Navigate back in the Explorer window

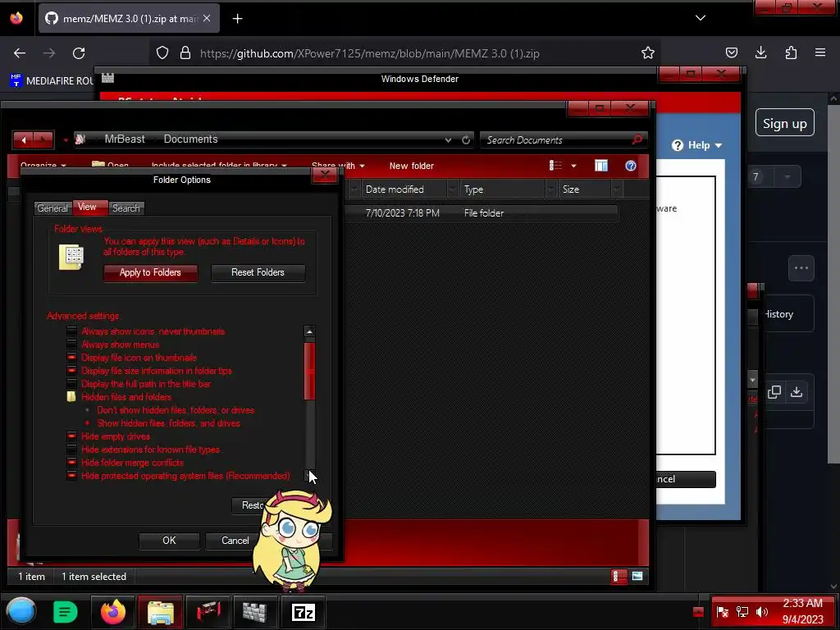24,140
